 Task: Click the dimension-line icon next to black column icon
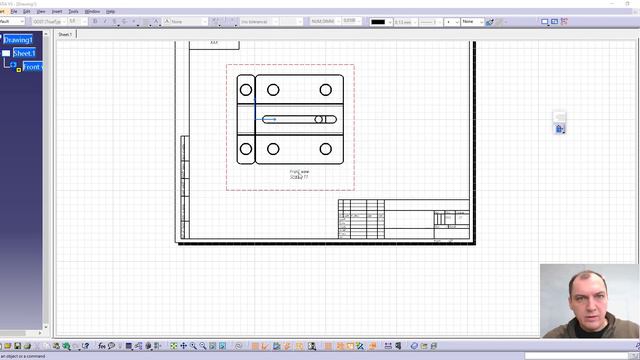pyautogui.click(x=388, y=346)
